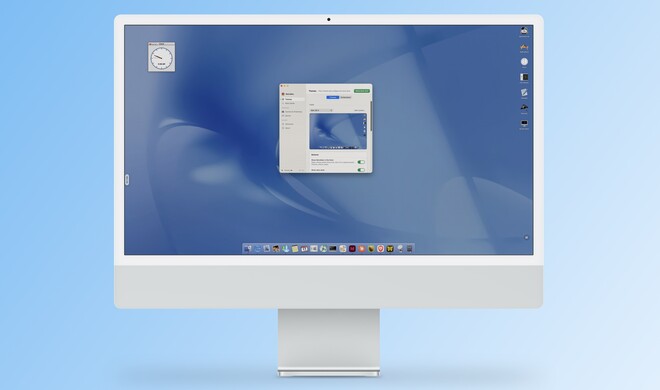Switch to the unselected segmented tab

pyautogui.click(x=346, y=97)
